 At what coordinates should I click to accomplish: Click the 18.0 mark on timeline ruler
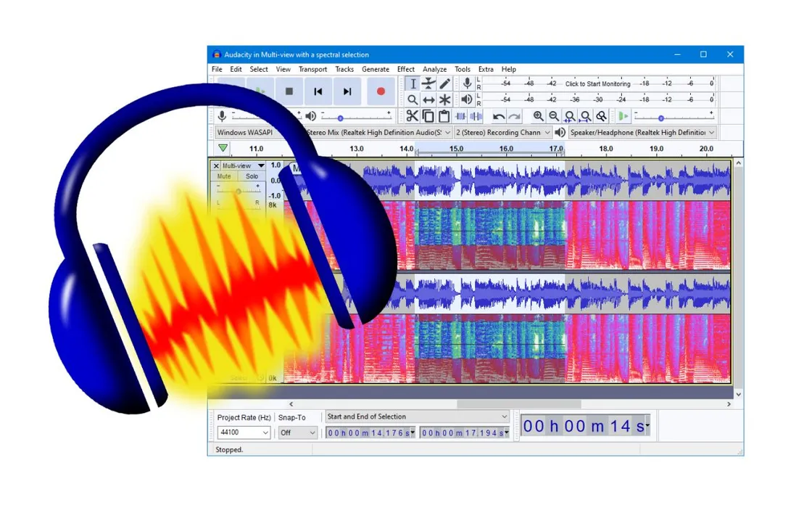click(x=606, y=149)
